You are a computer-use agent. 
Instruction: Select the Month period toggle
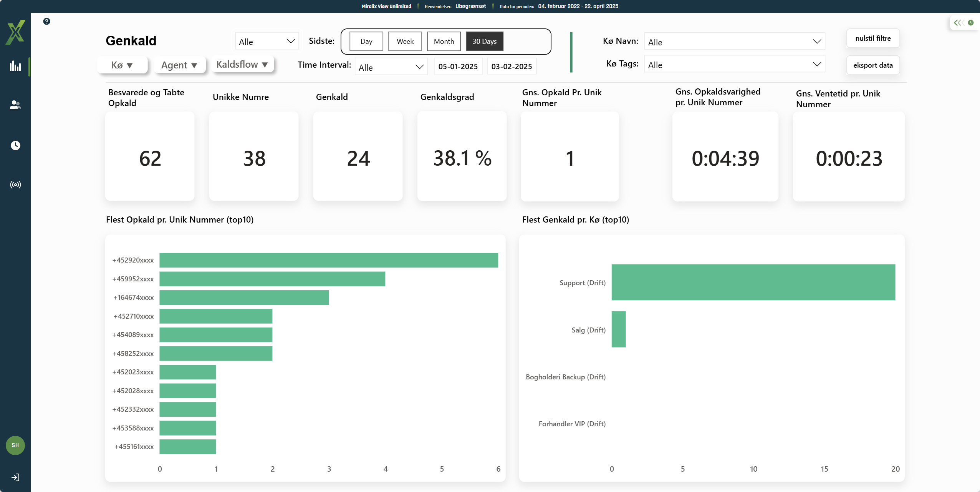[444, 42]
